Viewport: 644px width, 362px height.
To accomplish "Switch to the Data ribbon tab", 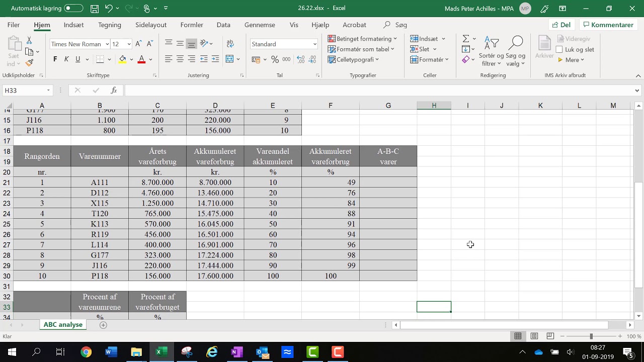I will click(223, 25).
